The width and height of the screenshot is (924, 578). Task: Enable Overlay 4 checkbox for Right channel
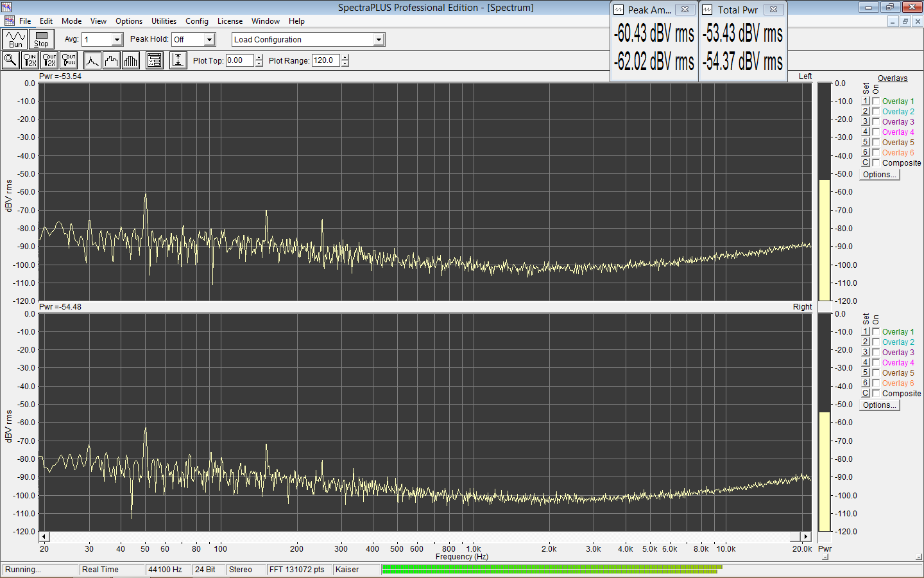point(876,363)
